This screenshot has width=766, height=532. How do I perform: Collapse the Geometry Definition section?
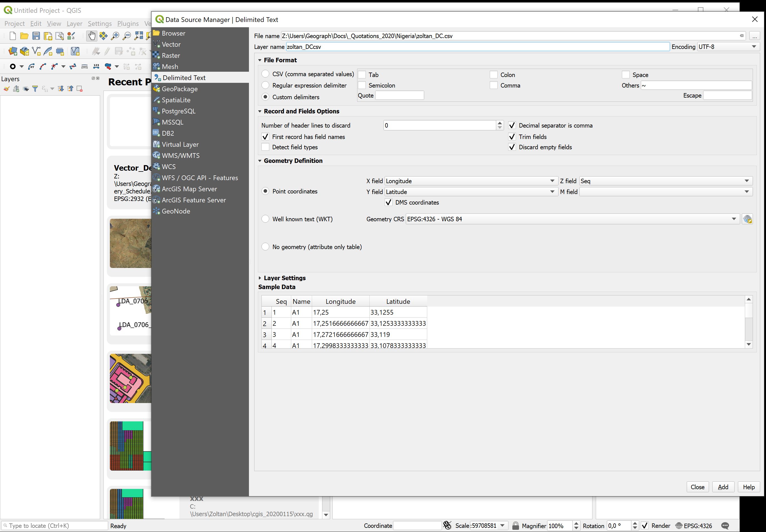pos(260,161)
